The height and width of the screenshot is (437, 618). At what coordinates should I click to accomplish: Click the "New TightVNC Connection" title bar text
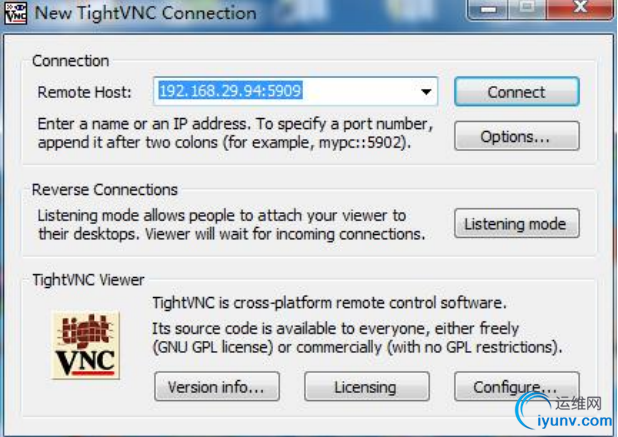click(x=145, y=13)
